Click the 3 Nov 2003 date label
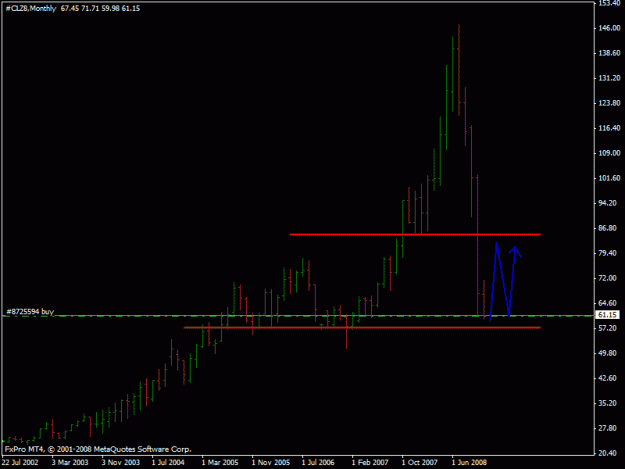The height and width of the screenshot is (469, 625). [120, 462]
